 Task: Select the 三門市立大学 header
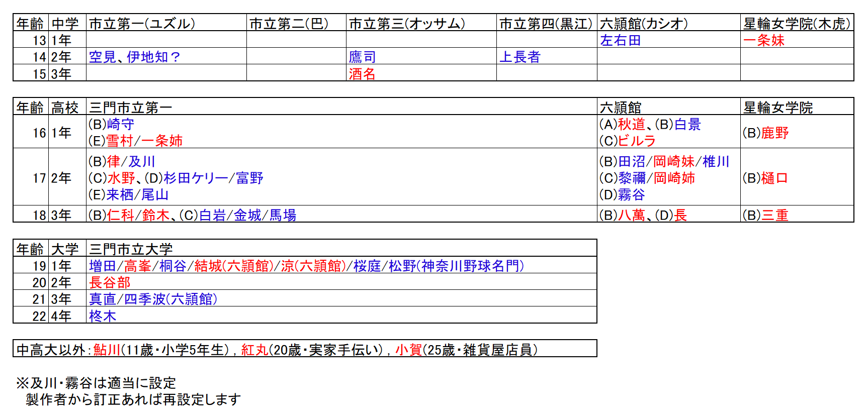click(x=341, y=249)
